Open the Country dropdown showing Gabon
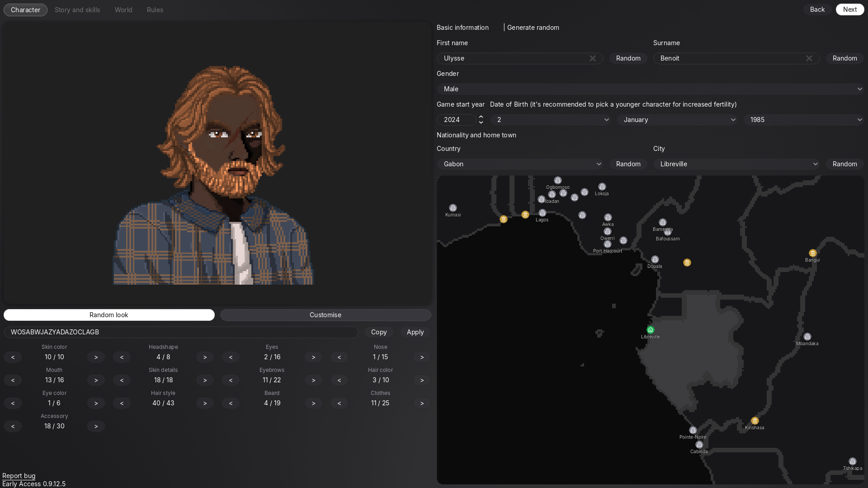The image size is (868, 488). (520, 164)
